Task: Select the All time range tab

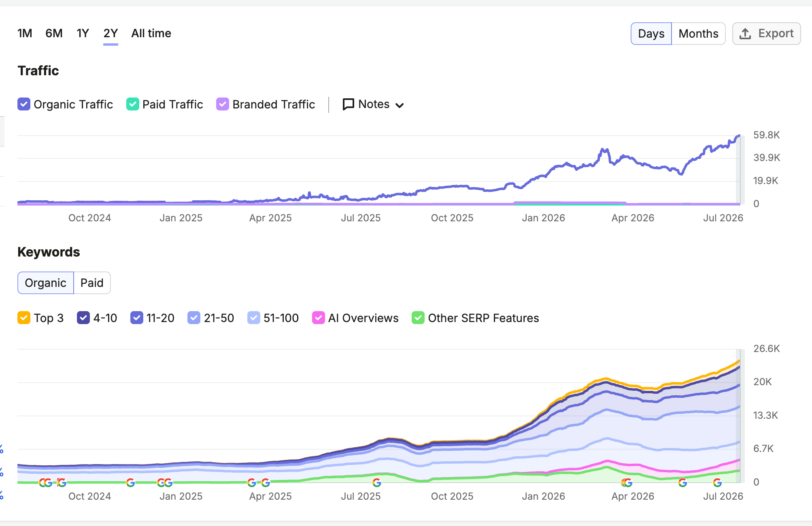Action: click(x=151, y=33)
